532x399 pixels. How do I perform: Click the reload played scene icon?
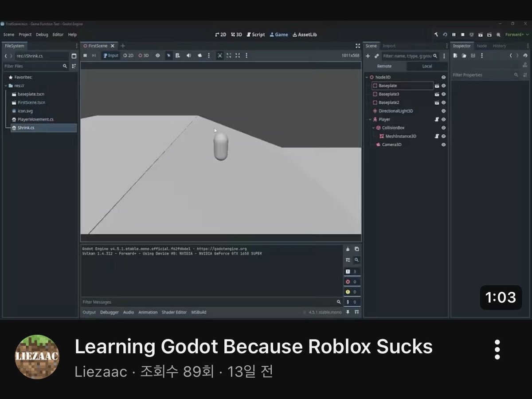coord(445,35)
